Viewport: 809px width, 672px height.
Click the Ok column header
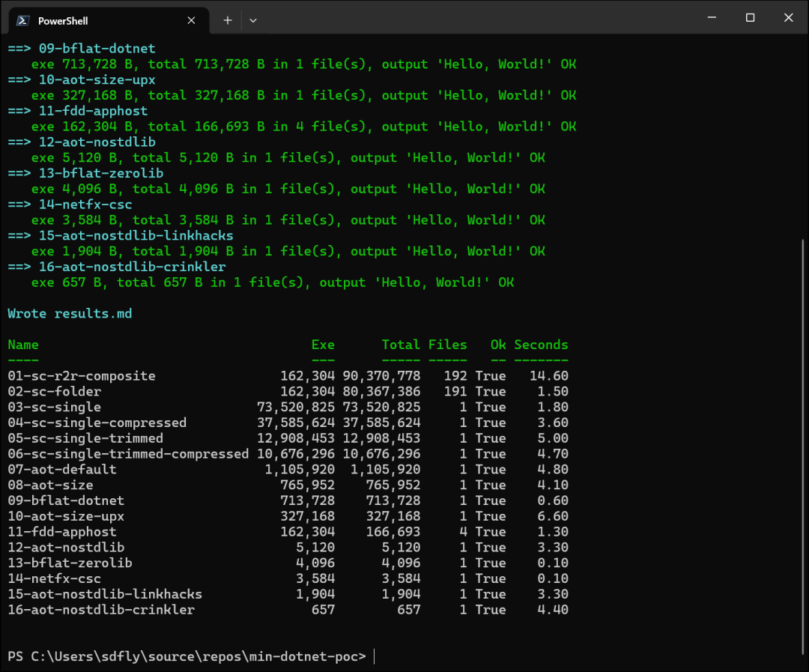(498, 345)
